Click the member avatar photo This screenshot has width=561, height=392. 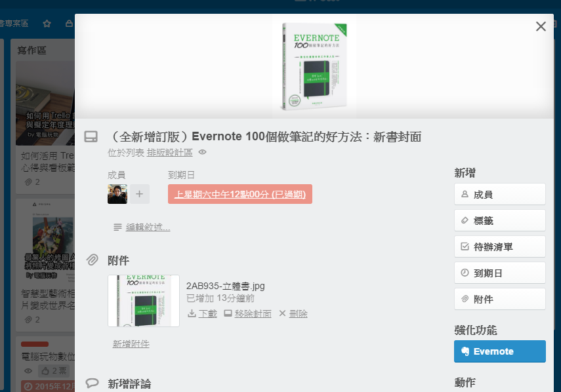(117, 194)
